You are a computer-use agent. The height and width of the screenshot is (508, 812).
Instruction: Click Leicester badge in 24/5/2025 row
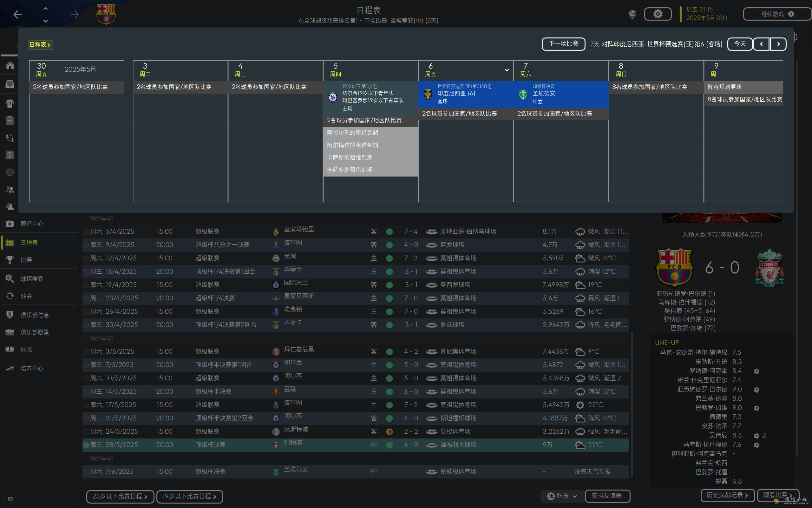(x=276, y=432)
